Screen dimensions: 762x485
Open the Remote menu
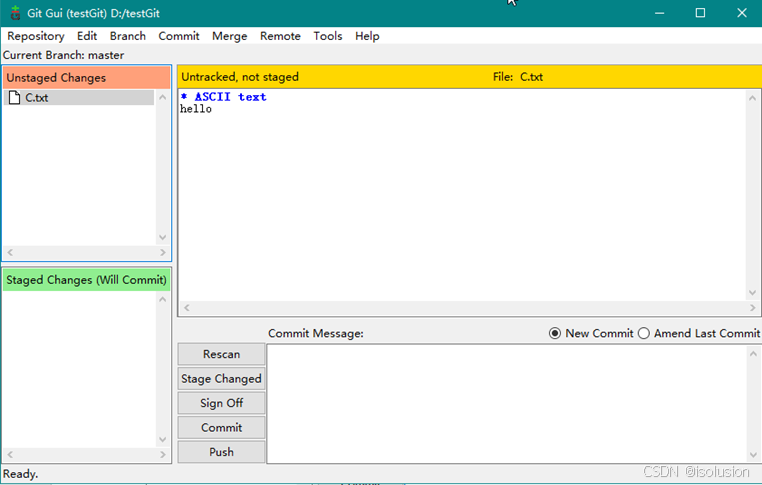pyautogui.click(x=280, y=36)
